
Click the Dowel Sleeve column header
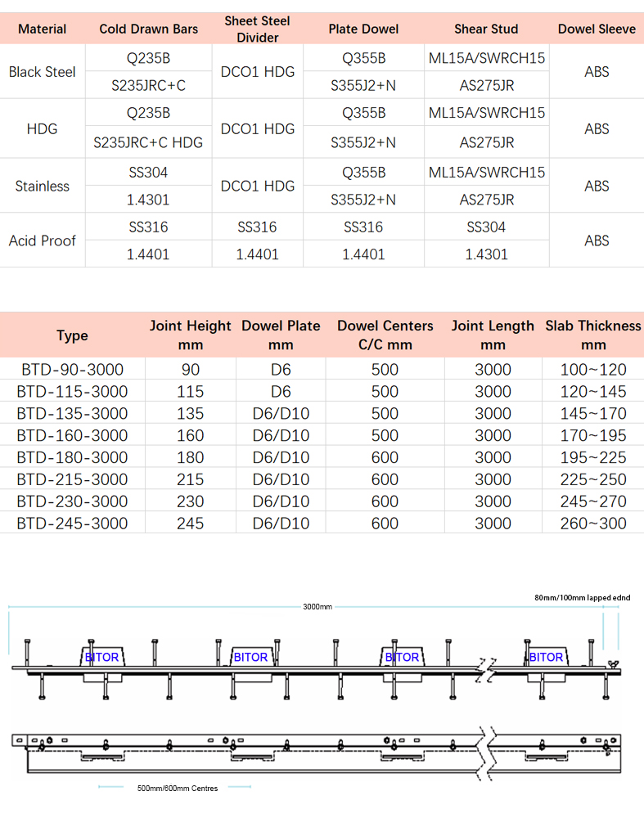(x=597, y=29)
